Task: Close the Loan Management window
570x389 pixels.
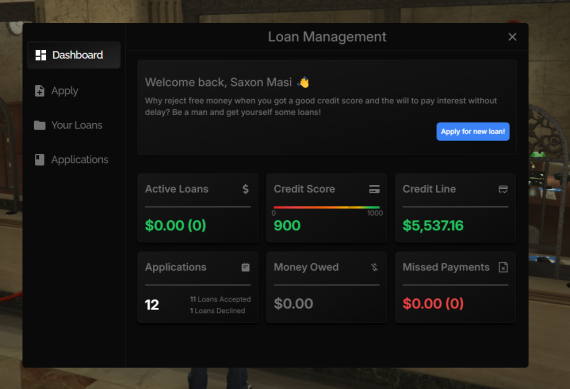Action: click(512, 37)
